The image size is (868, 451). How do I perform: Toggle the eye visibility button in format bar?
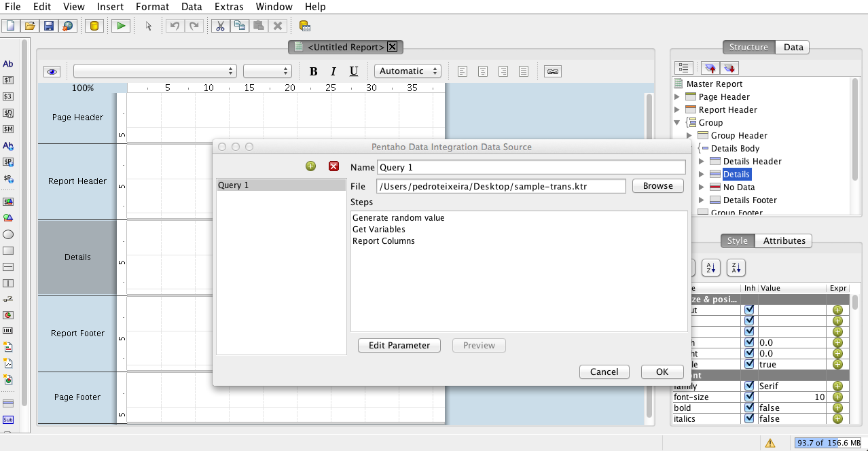coord(52,71)
